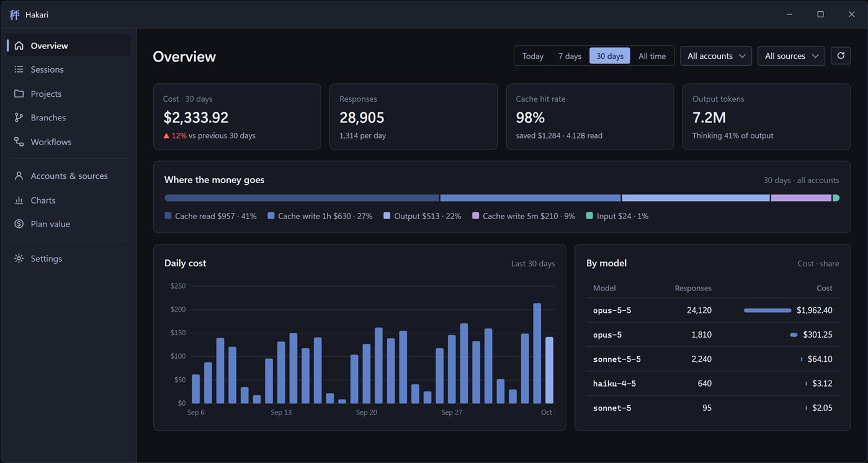Click the opus-5 model name
Viewport: 868px width, 463px height.
pyautogui.click(x=607, y=335)
